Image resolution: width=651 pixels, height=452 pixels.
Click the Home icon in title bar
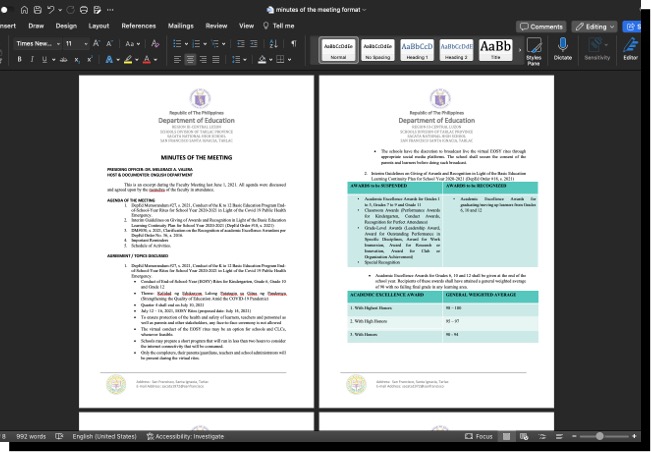tap(24, 10)
